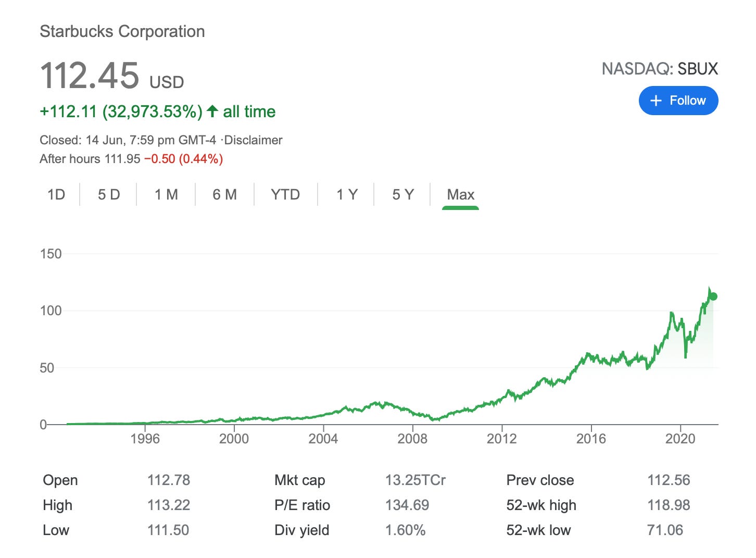This screenshot has width=756, height=558.
Task: Click the Mkt cap value 13.25TCr
Action: [415, 480]
